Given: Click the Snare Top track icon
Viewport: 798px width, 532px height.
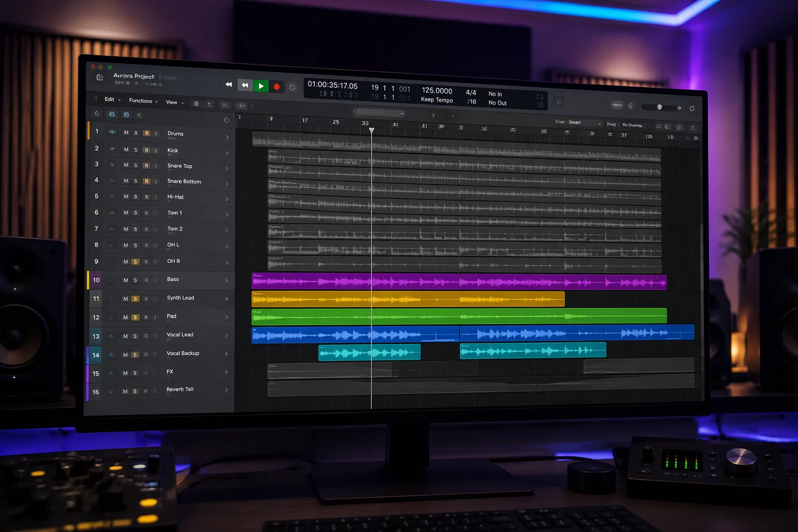Looking at the screenshot, I should pyautogui.click(x=112, y=165).
